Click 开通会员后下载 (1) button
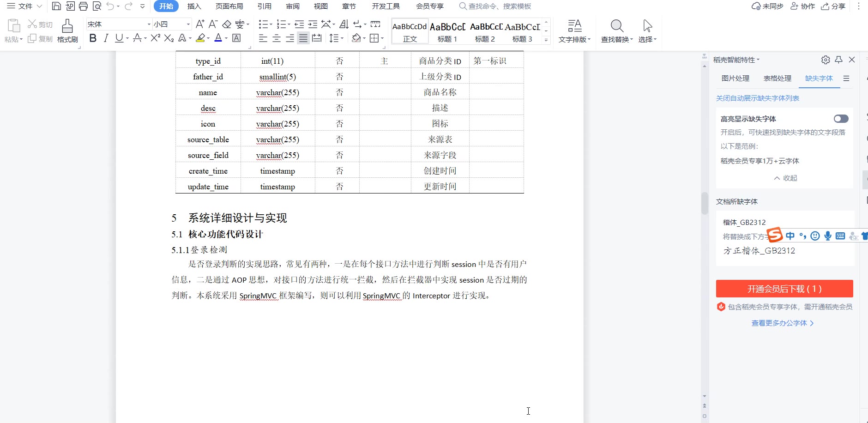The width and height of the screenshot is (868, 423). click(x=784, y=289)
